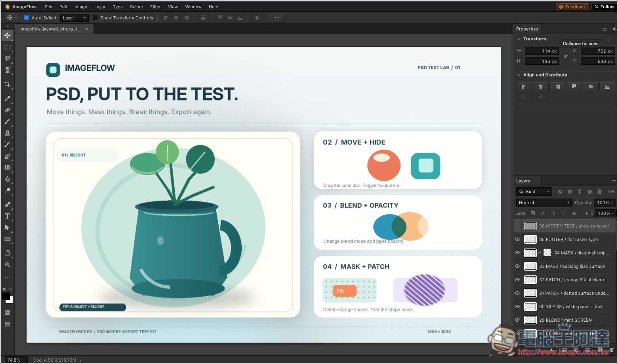Open the Filter menu
Screen dimensions: 618x364
[155, 7]
